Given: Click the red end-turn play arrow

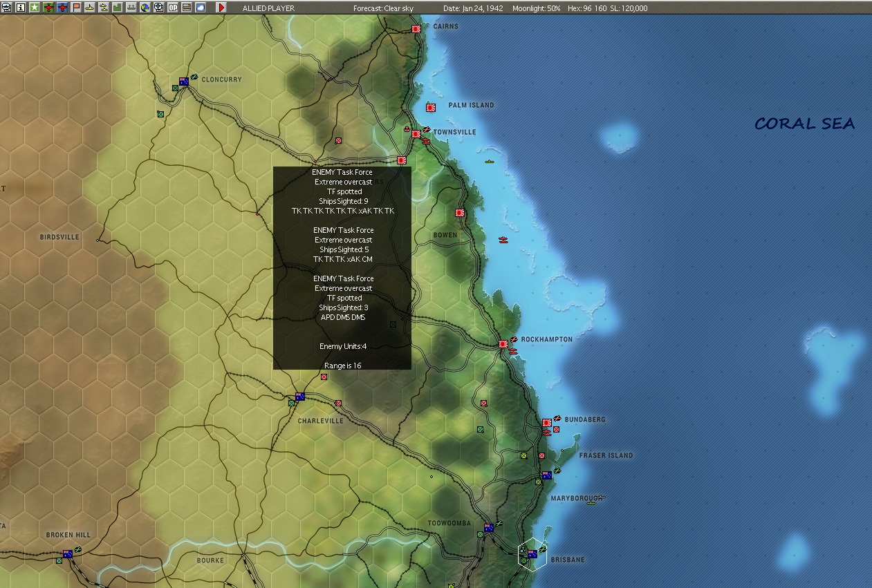Looking at the screenshot, I should pos(221,8).
